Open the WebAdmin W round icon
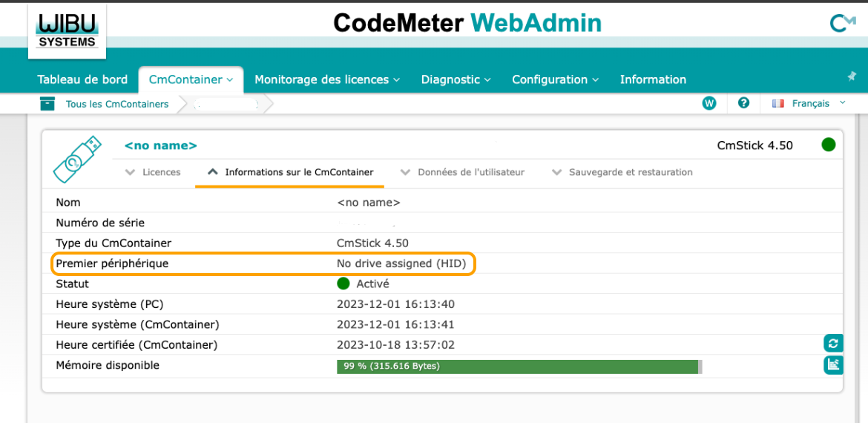Screen dimensions: 868x423 (709, 103)
